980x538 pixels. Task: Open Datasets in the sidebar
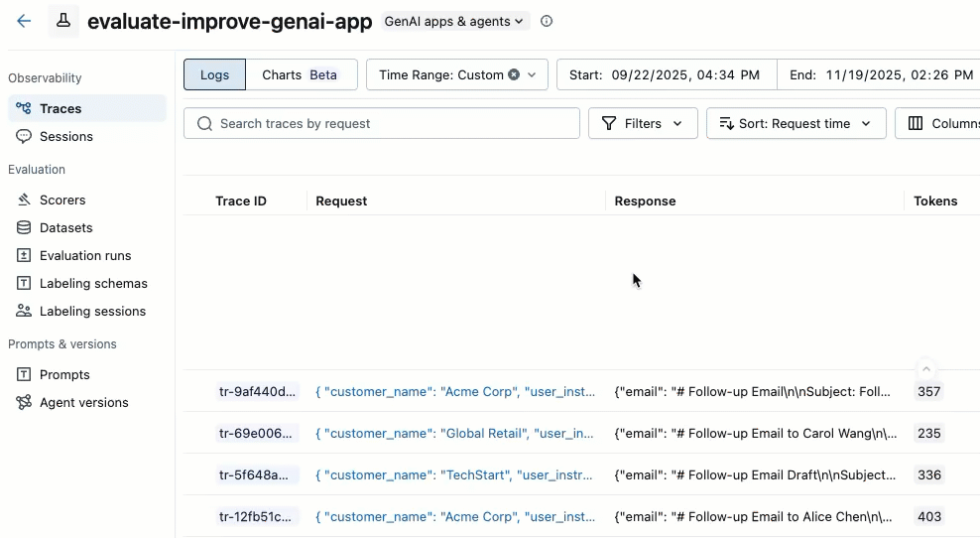tap(65, 227)
